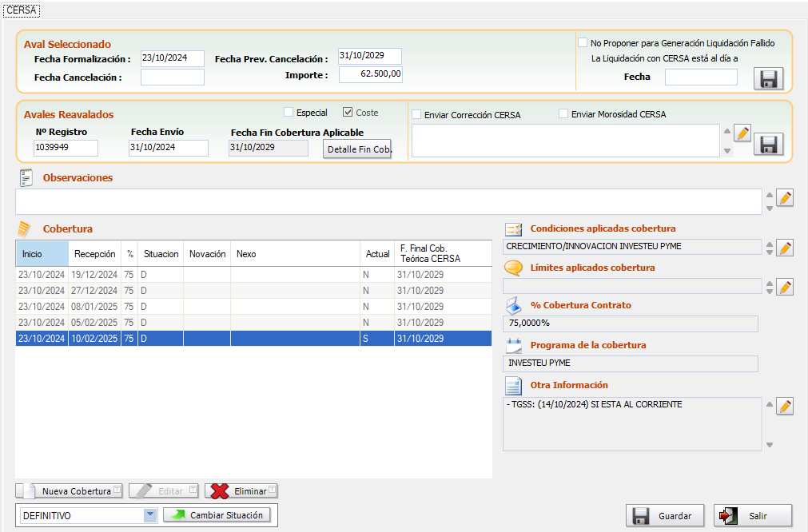
Task: Click the Novación column header
Action: (x=207, y=254)
